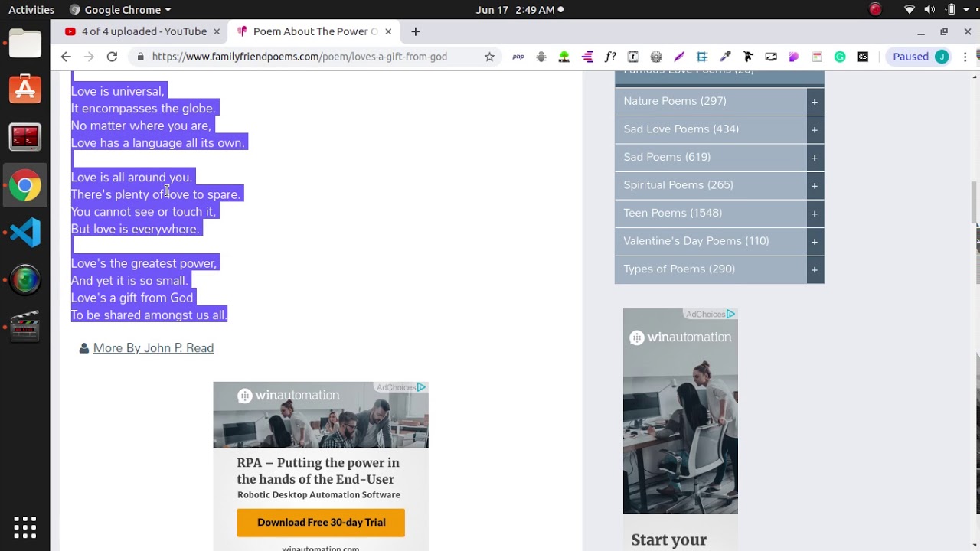
Task: Open the green Grammarly extension icon
Action: click(840, 57)
